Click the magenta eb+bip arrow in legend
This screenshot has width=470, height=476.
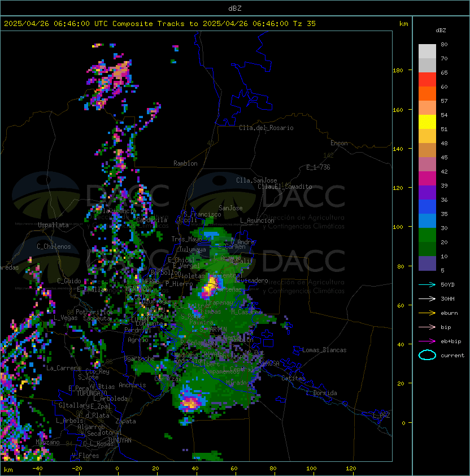427,341
